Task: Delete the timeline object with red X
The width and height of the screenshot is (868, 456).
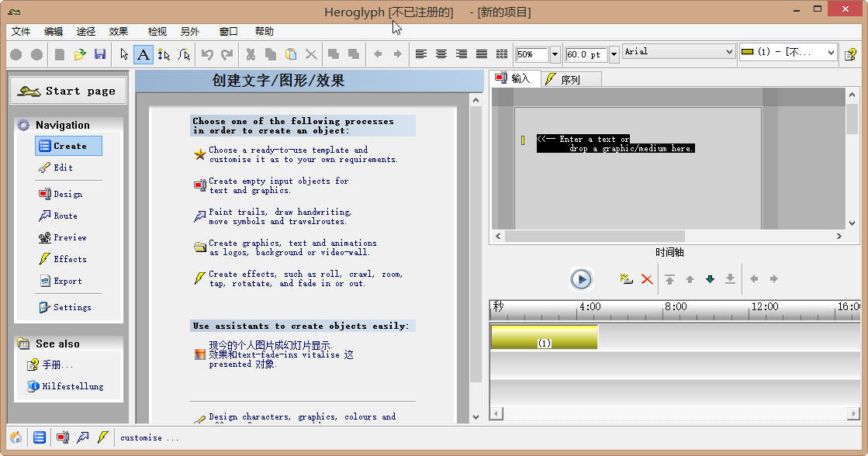Action: (x=647, y=279)
